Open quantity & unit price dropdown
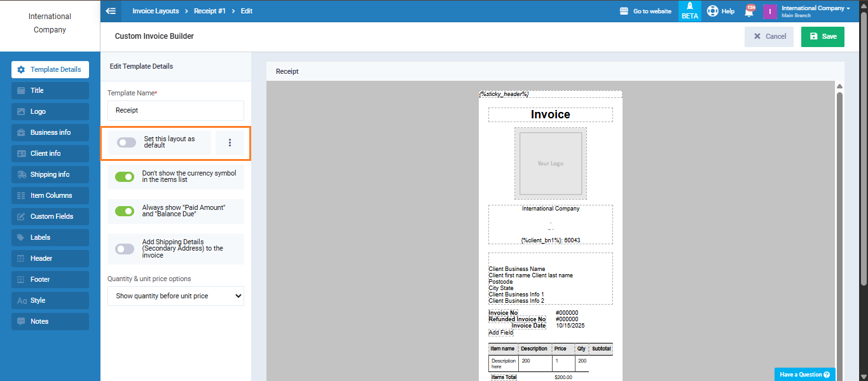The height and width of the screenshot is (381, 868). coord(176,296)
